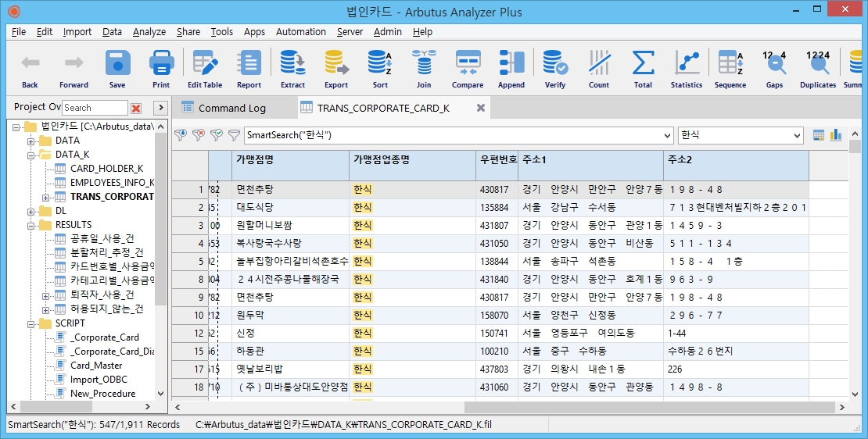868x439 pixels.
Task: Open the Import menu
Action: tap(77, 31)
